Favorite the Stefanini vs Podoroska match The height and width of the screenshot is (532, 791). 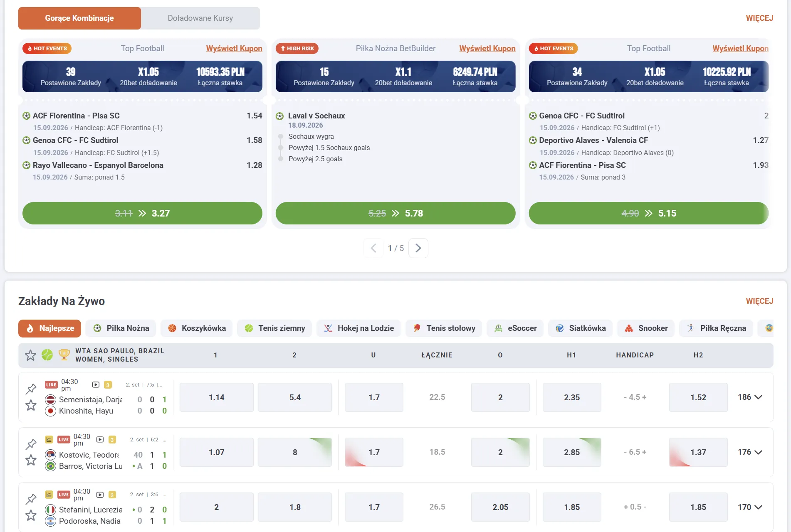coord(31,515)
